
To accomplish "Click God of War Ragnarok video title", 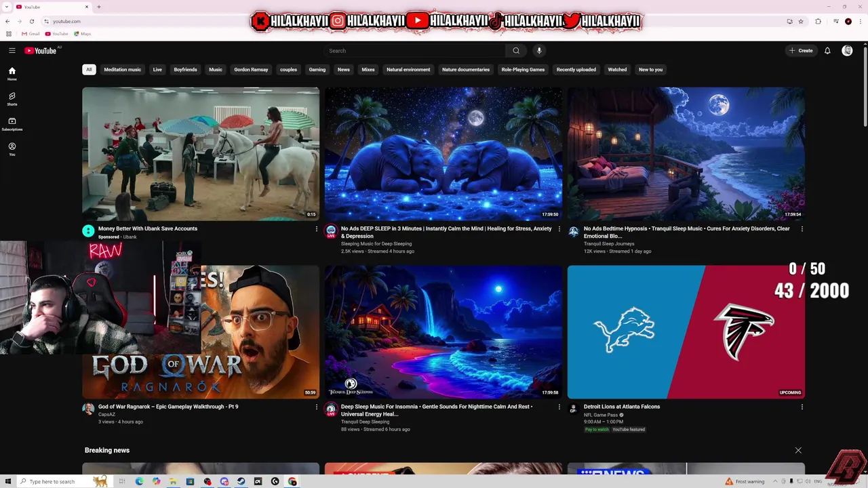I will click(168, 407).
